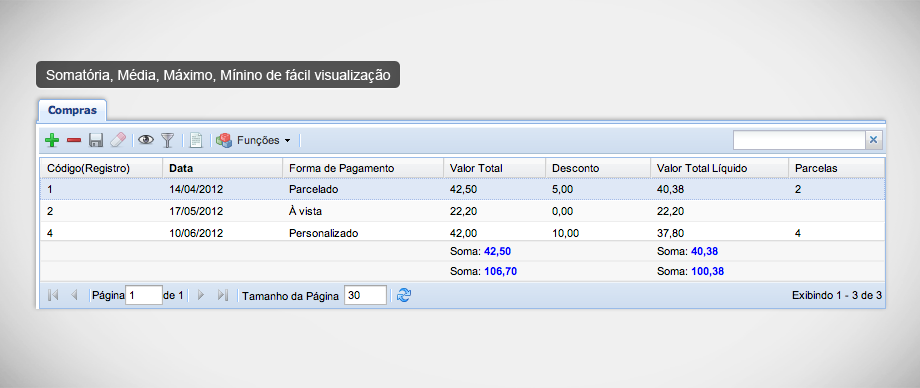Sort by the Data column header
Screen dimensions: 920x388
point(222,168)
